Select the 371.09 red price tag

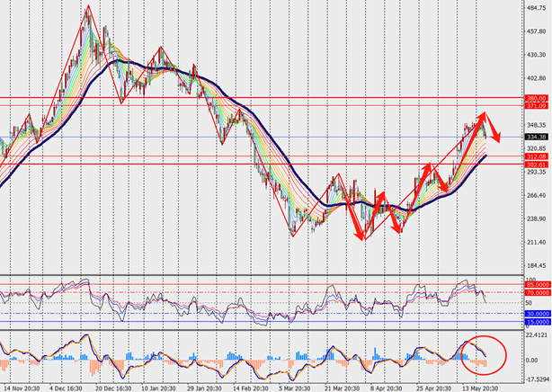(x=512, y=106)
